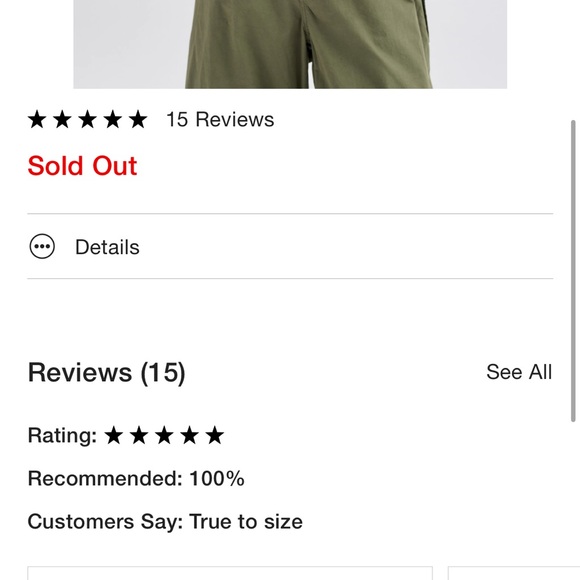The image size is (580, 580).
Task: Open the partially visible review card at right
Action: 514,573
